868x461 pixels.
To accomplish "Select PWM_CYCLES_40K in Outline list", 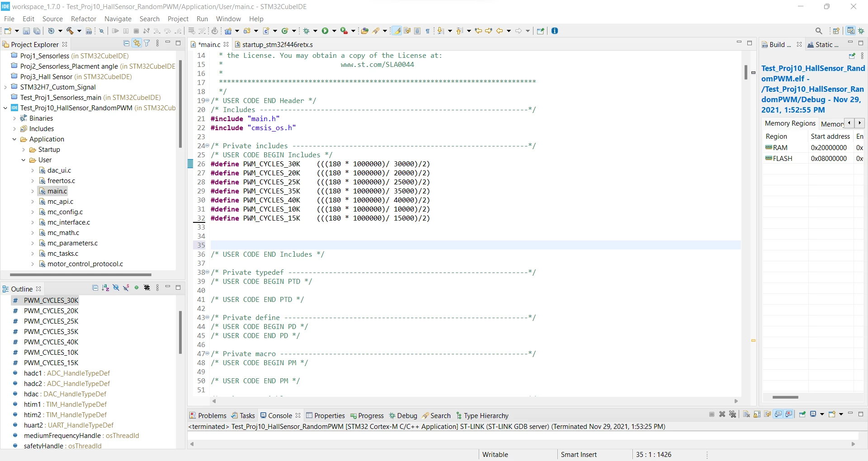I will (51, 342).
